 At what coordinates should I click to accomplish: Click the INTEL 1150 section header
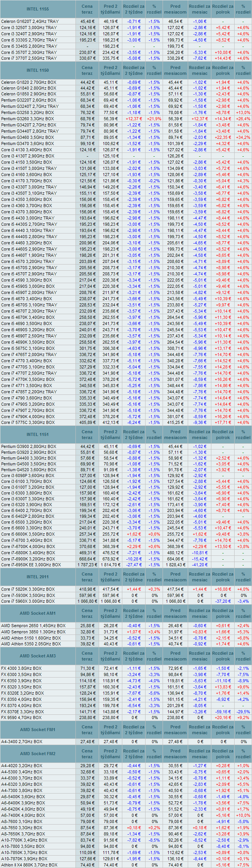38,70
